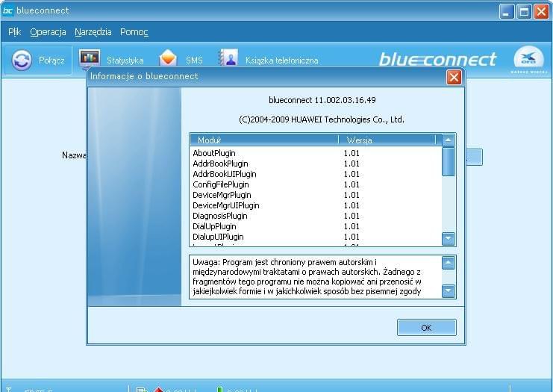The image size is (553, 392).
Task: Open the Statystyka chart icon
Action: (90, 59)
